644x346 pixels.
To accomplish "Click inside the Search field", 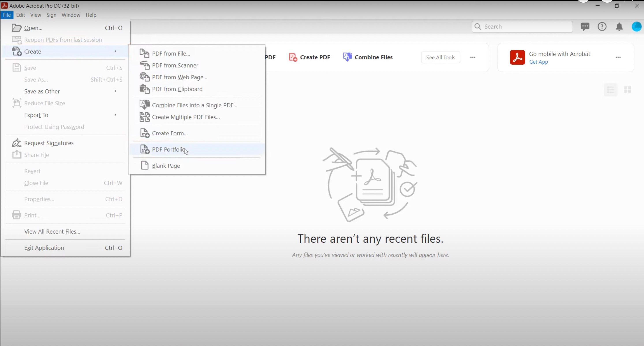I will point(523,26).
